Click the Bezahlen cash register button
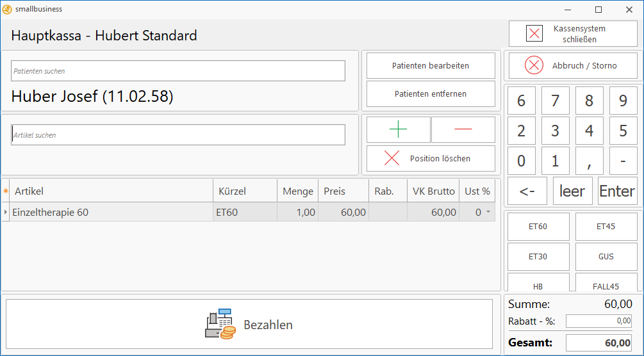 (x=251, y=325)
